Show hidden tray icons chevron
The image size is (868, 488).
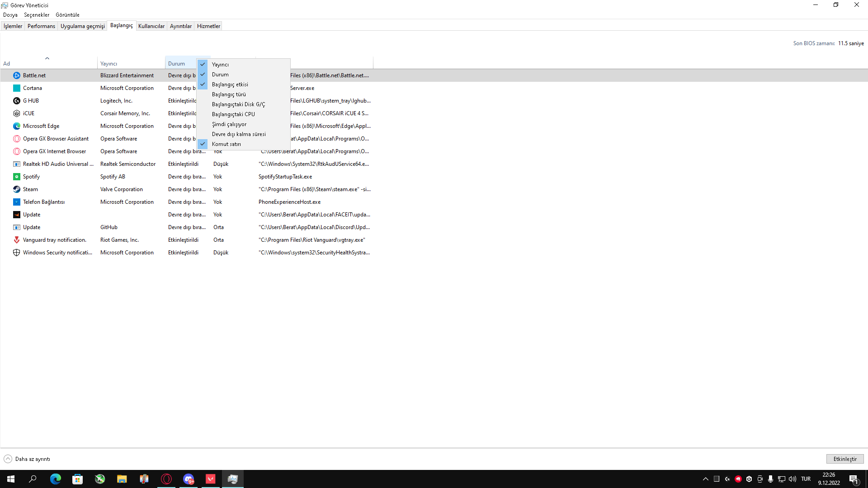pos(705,479)
